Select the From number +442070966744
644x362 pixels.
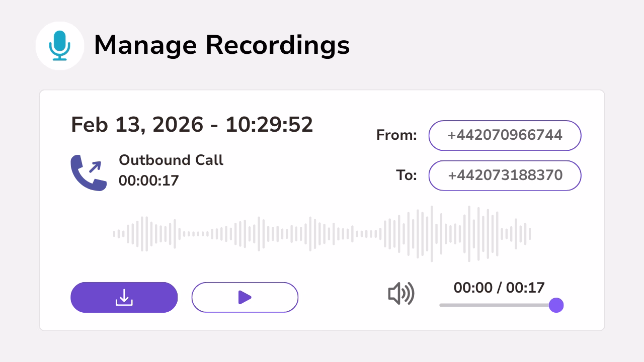(x=505, y=135)
